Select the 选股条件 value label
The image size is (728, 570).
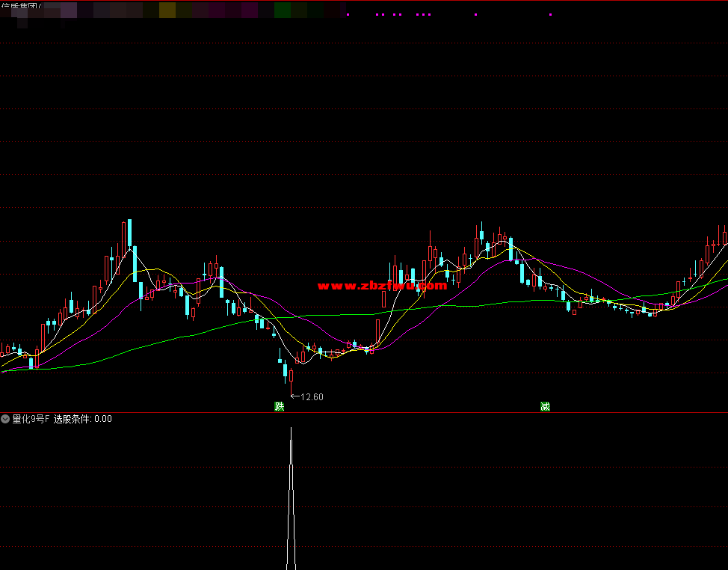(x=82, y=419)
